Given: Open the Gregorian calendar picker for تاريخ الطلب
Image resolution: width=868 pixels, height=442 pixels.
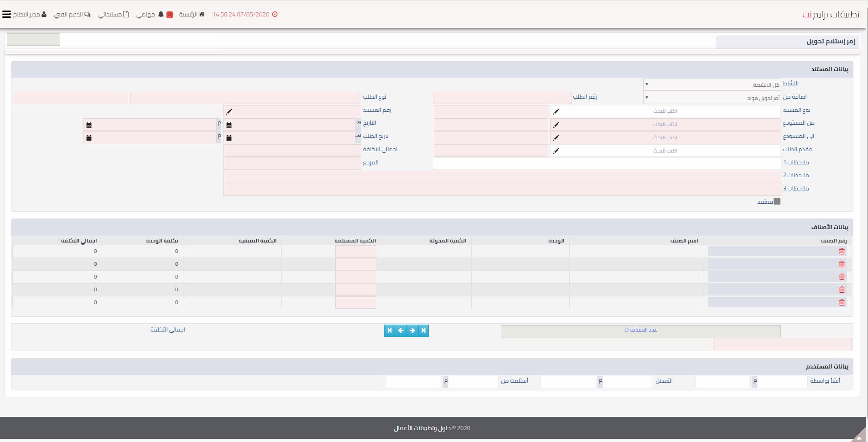Looking at the screenshot, I should click(x=89, y=138).
